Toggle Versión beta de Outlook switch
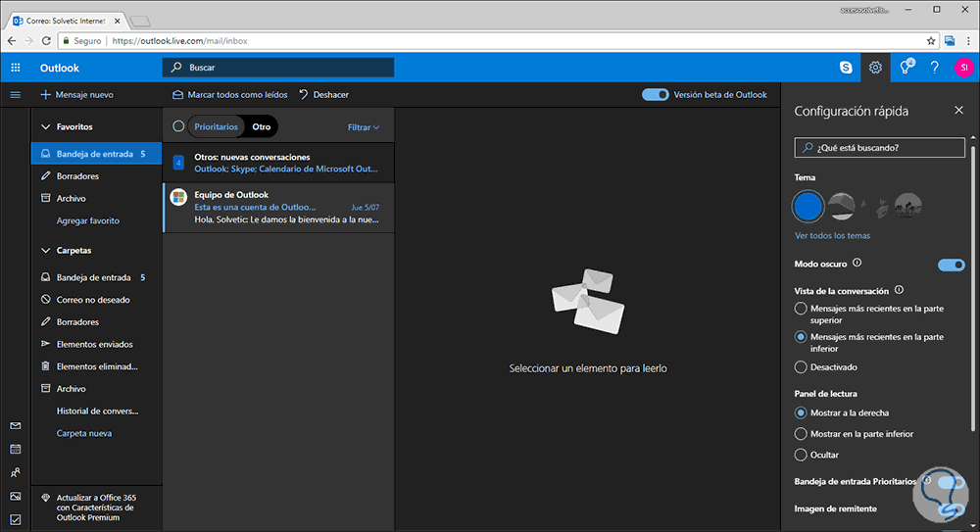The image size is (980, 532). (655, 94)
